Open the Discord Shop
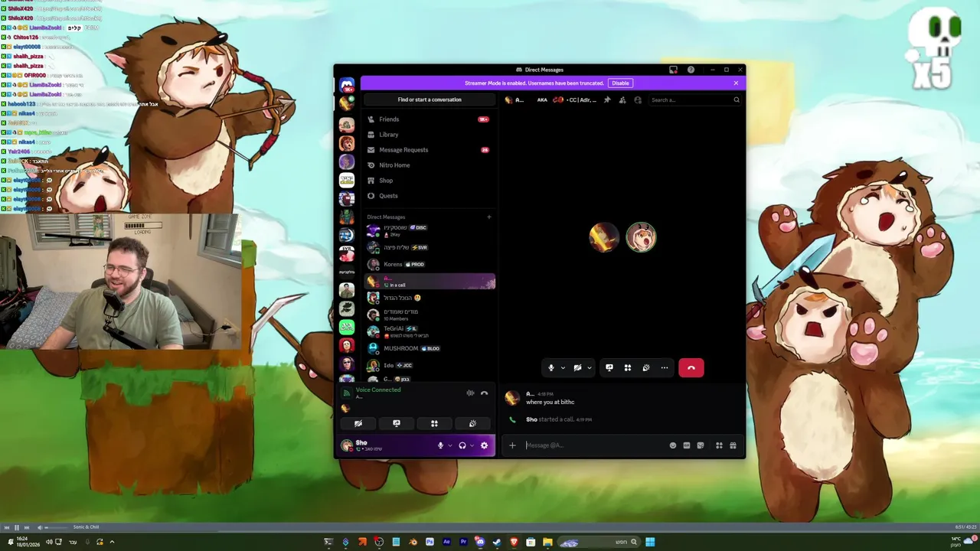This screenshot has height=551, width=980. click(x=429, y=181)
